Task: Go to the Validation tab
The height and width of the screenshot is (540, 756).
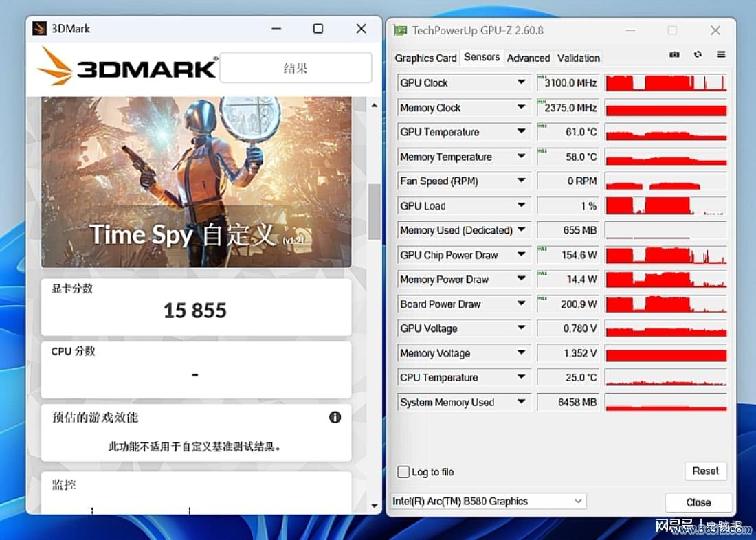Action: tap(578, 58)
